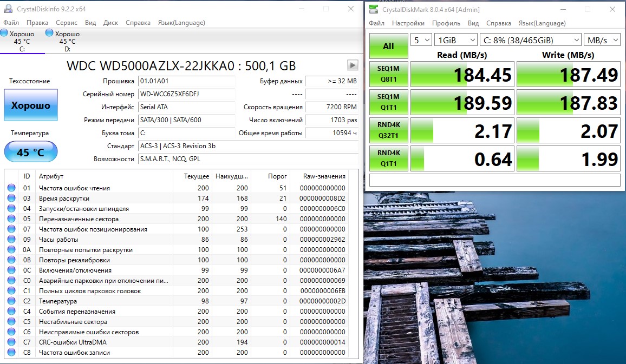The image size is (626, 364).
Task: Open Настройки menu in CrystalDiskMark
Action: pos(408,23)
